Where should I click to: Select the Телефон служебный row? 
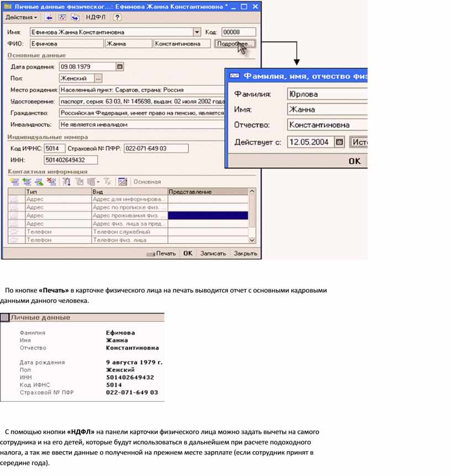click(x=128, y=232)
